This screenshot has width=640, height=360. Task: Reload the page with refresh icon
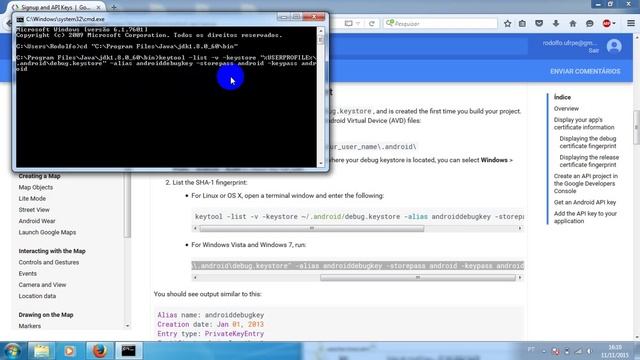[x=371, y=24]
